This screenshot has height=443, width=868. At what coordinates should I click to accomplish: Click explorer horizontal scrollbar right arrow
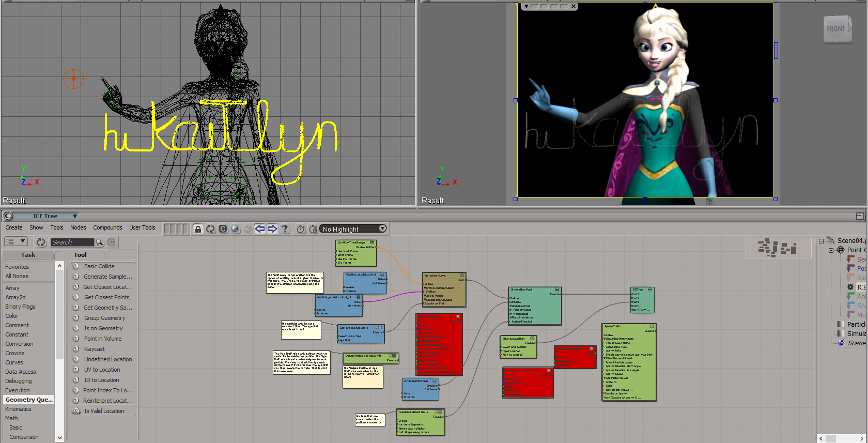coord(861,438)
